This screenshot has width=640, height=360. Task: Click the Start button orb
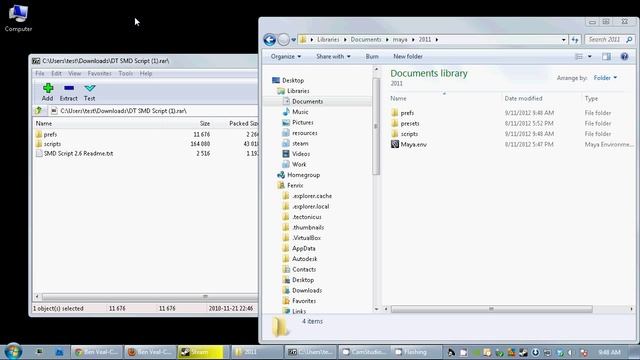[x=13, y=351]
